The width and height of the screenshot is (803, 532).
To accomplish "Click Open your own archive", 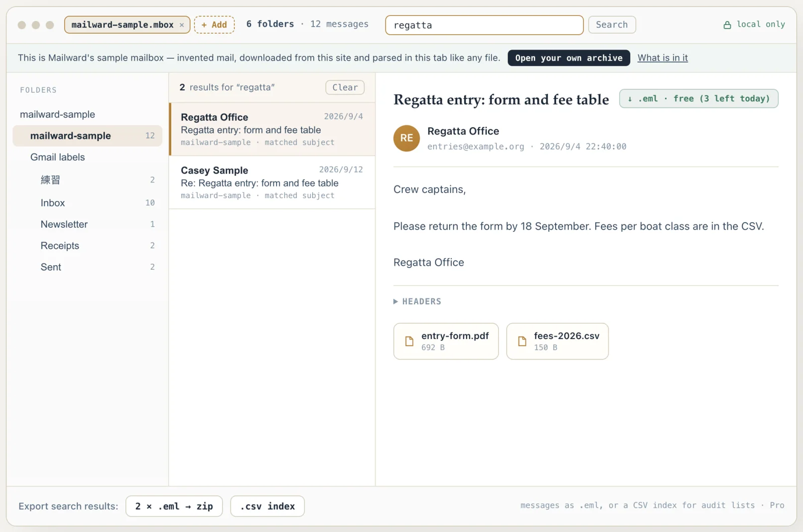I will click(569, 58).
